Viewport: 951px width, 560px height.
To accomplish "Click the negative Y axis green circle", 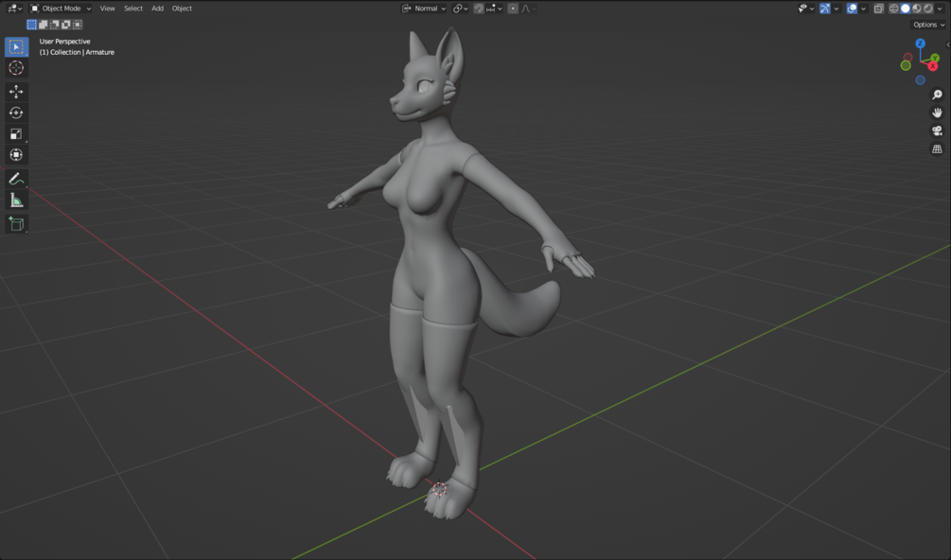I will click(x=906, y=65).
